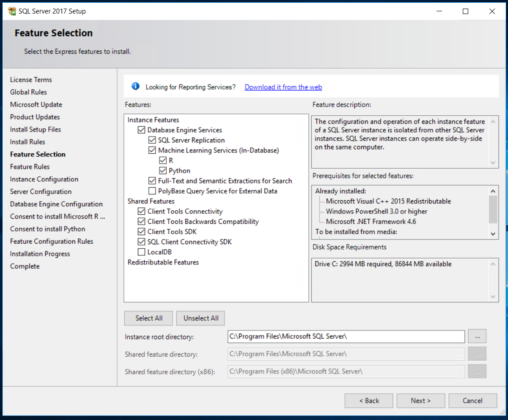
Task: Click Microsoft Visual C++ 2015 Redistributable entry
Action: (388, 201)
